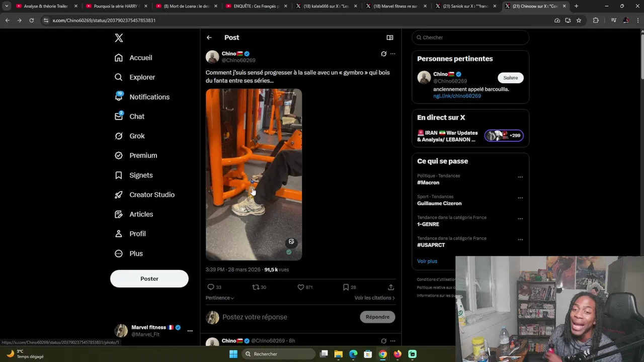Reload the page
The width and height of the screenshot is (644, 362).
[x=31, y=20]
